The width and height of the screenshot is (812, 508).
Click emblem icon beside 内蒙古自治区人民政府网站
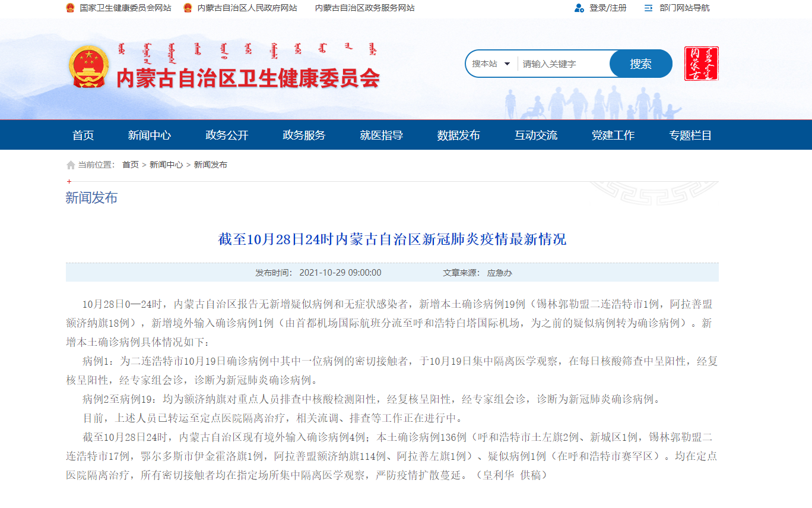tap(188, 8)
